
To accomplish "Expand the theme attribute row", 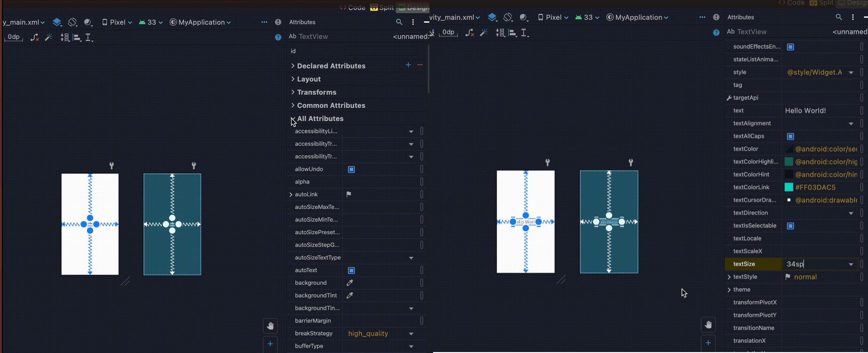I will coord(729,289).
